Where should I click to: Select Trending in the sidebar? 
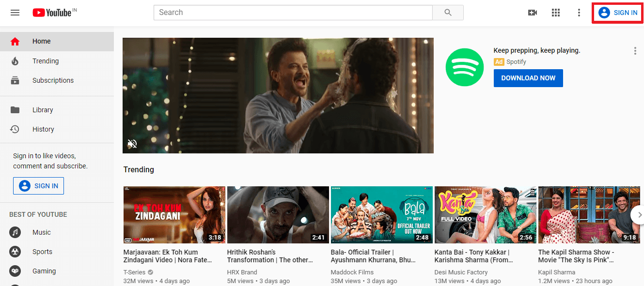coord(57,61)
